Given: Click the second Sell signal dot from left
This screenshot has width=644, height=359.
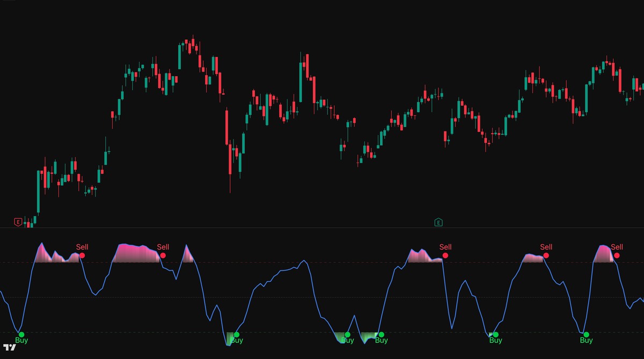Looking at the screenshot, I should (x=163, y=255).
